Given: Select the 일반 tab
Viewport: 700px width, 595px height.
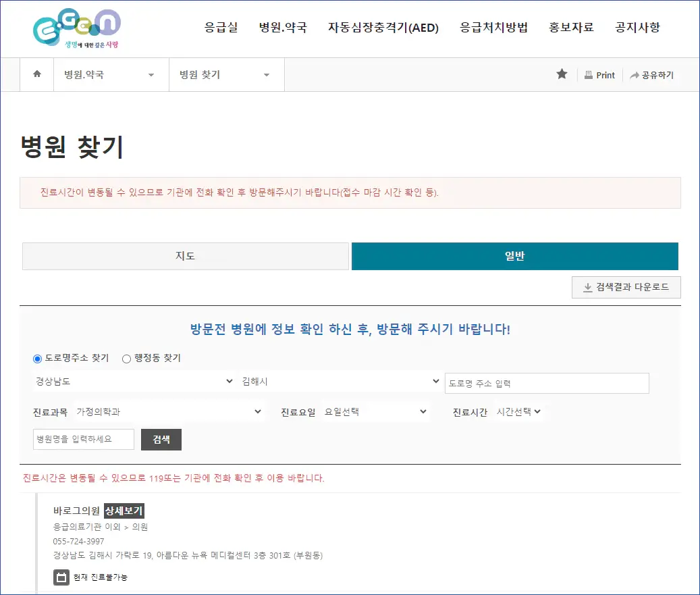Looking at the screenshot, I should [515, 256].
